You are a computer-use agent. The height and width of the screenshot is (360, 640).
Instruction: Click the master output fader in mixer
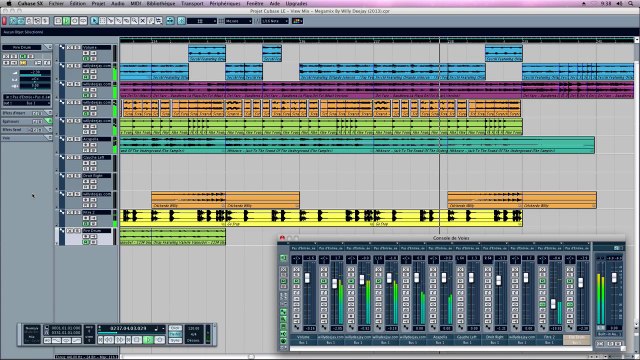click(614, 278)
